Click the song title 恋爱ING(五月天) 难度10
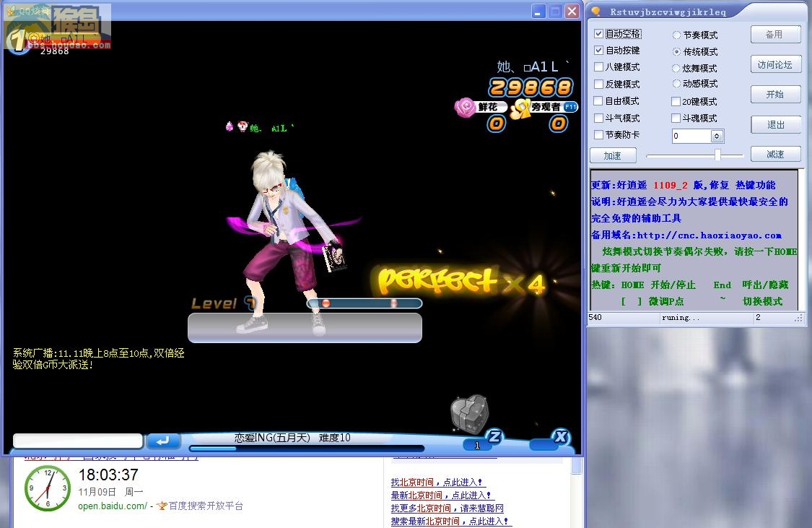The width and height of the screenshot is (812, 528). pyautogui.click(x=292, y=438)
